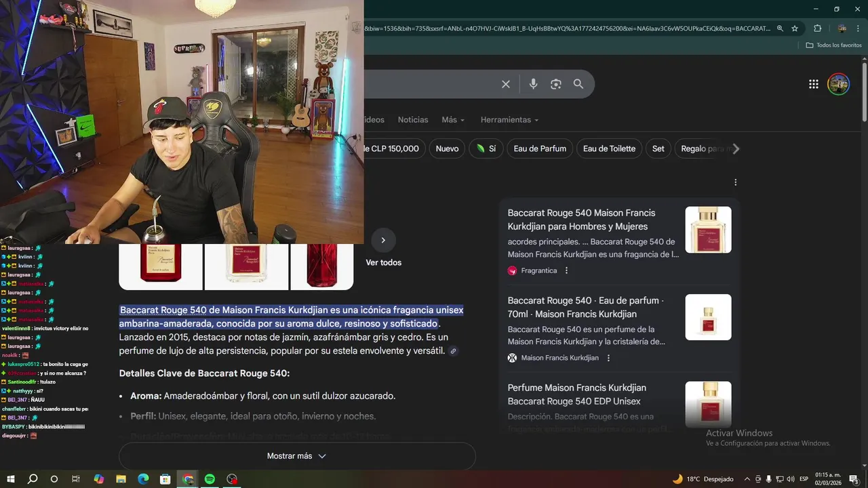The image size is (868, 488).
Task: Open the Cortana circle in the taskbar
Action: [x=54, y=479]
